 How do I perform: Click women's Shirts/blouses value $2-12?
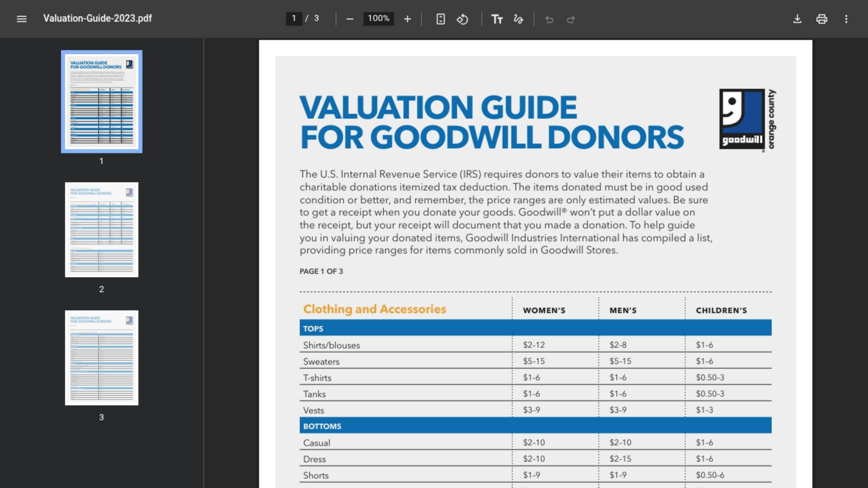click(x=534, y=345)
